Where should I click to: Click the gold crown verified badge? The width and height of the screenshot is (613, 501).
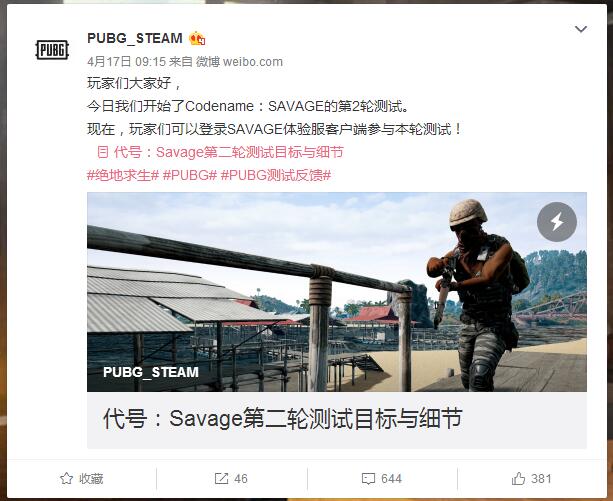(x=197, y=39)
